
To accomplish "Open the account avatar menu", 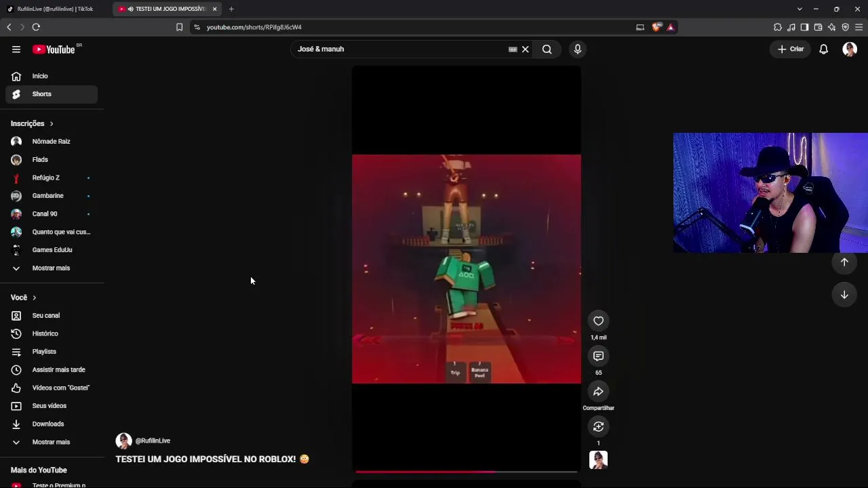I will pyautogui.click(x=850, y=49).
